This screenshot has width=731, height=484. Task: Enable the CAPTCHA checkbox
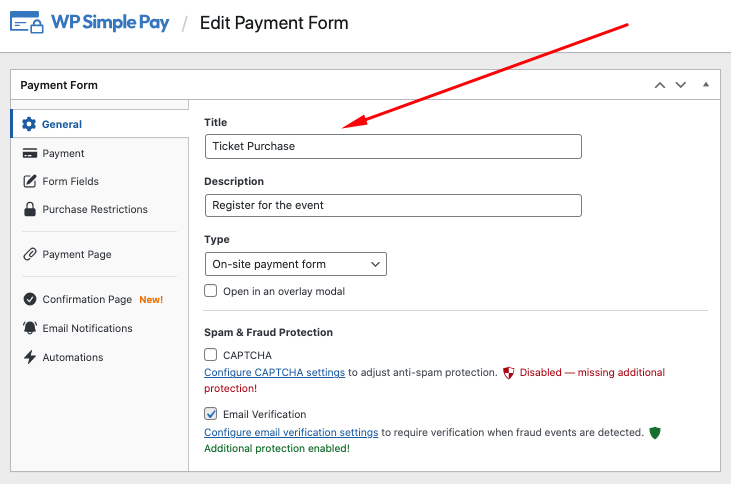[211, 354]
